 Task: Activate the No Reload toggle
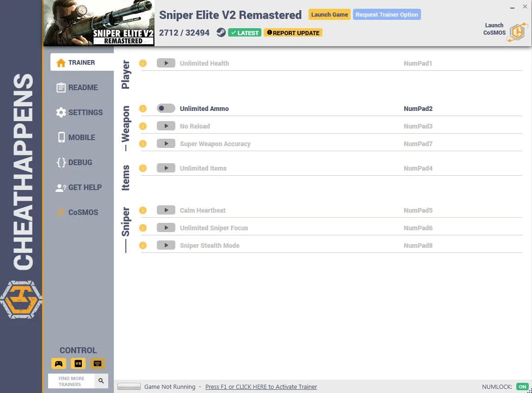[x=166, y=126]
